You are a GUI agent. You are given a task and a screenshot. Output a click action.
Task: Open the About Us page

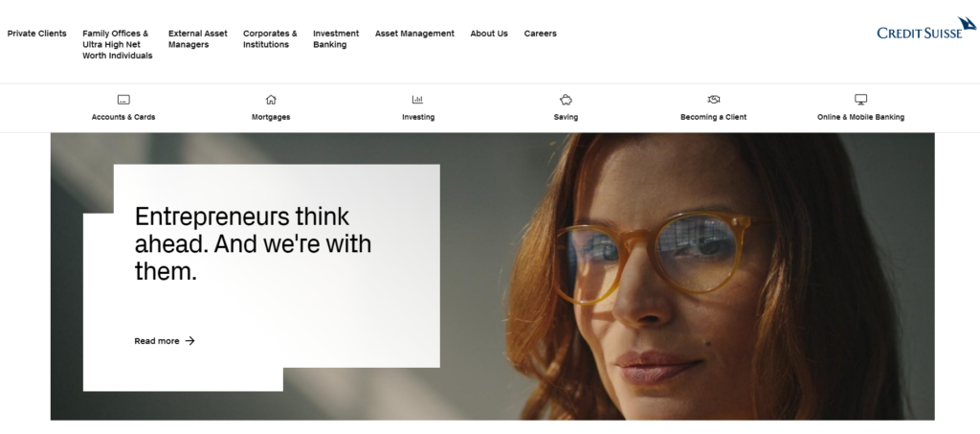pos(489,34)
